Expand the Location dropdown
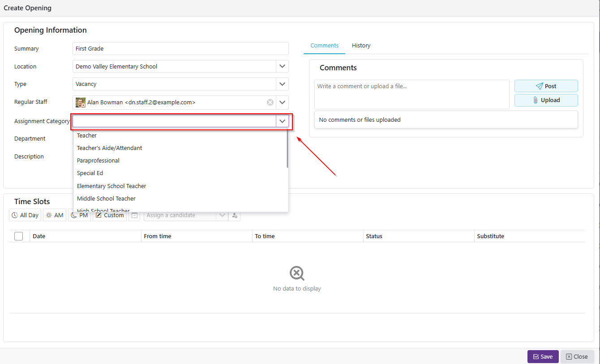600x364 pixels. click(x=282, y=66)
